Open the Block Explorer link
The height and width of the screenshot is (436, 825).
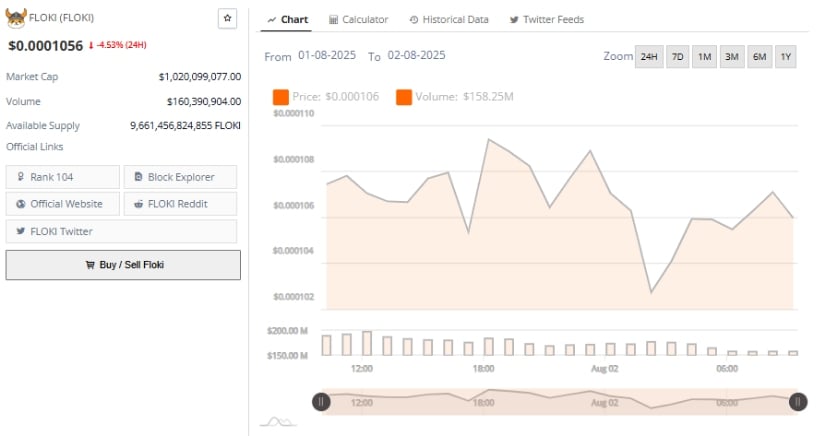coord(180,177)
